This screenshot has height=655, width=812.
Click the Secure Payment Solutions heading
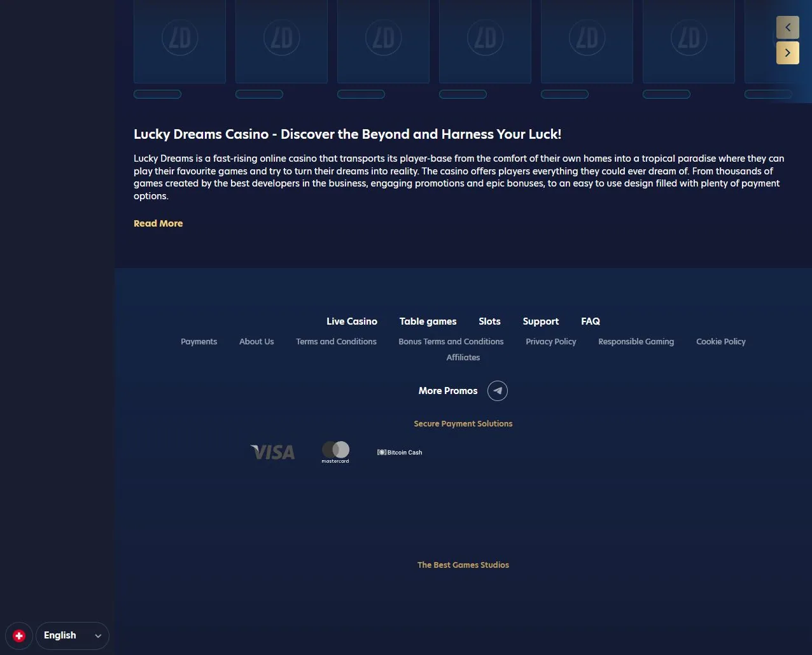click(x=463, y=424)
